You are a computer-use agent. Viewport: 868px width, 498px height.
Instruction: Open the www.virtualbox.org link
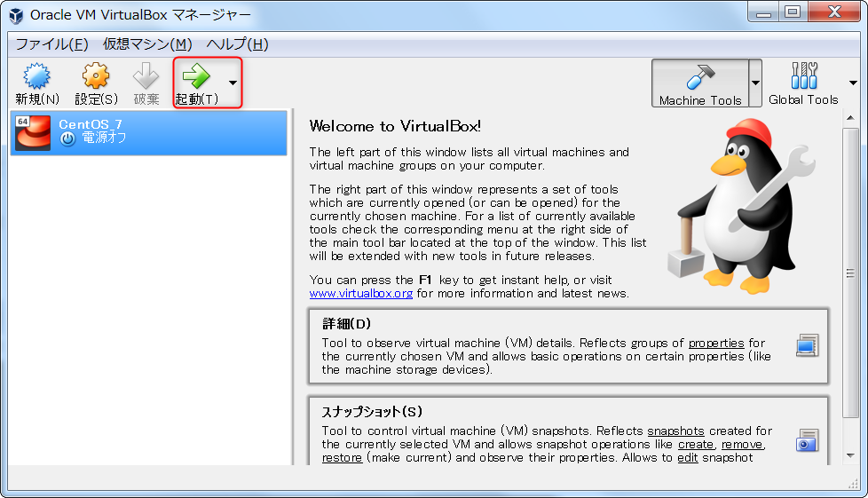point(361,293)
